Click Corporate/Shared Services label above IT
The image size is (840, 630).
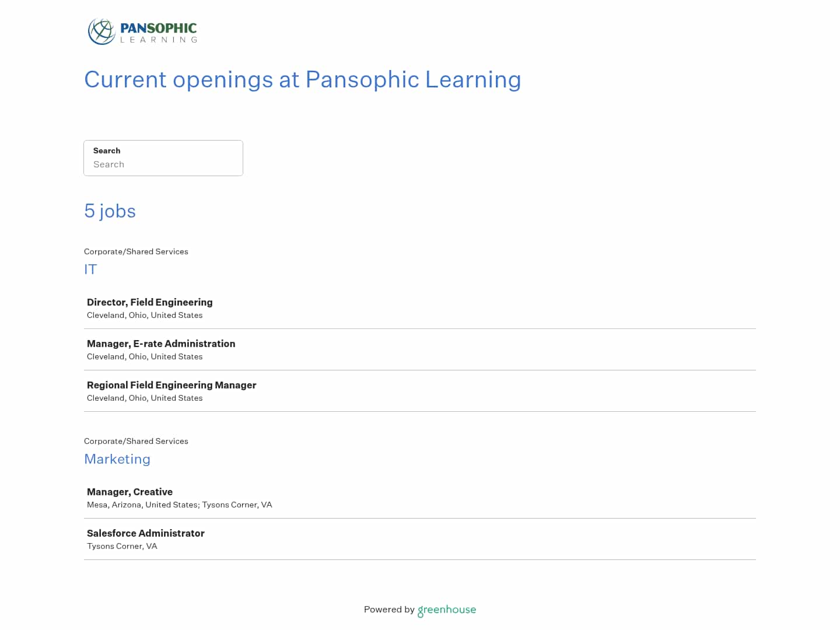pyautogui.click(x=136, y=251)
